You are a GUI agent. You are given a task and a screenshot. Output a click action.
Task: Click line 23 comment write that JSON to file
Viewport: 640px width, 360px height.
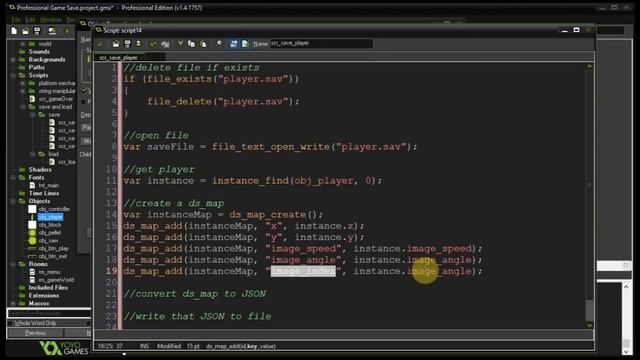pos(197,316)
